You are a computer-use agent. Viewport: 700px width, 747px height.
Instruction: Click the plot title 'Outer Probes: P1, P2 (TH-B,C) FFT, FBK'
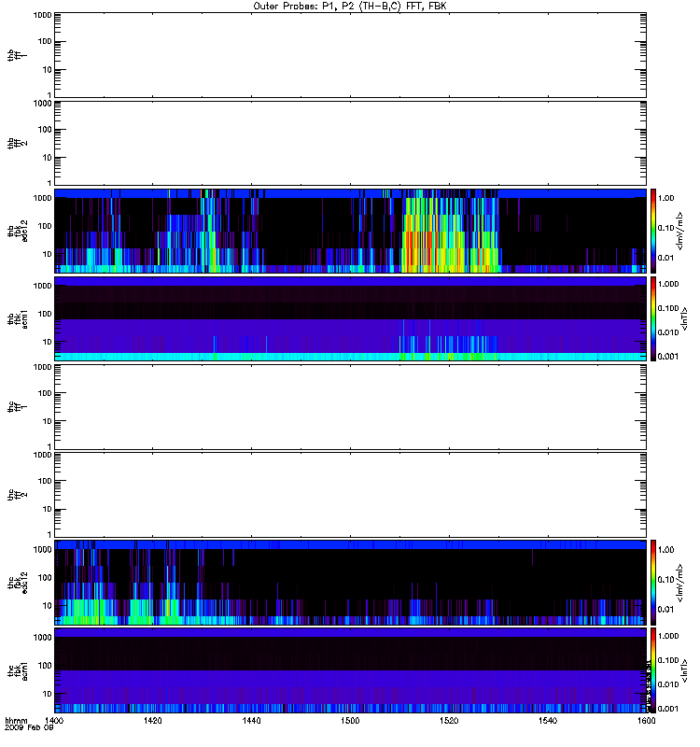click(350, 7)
